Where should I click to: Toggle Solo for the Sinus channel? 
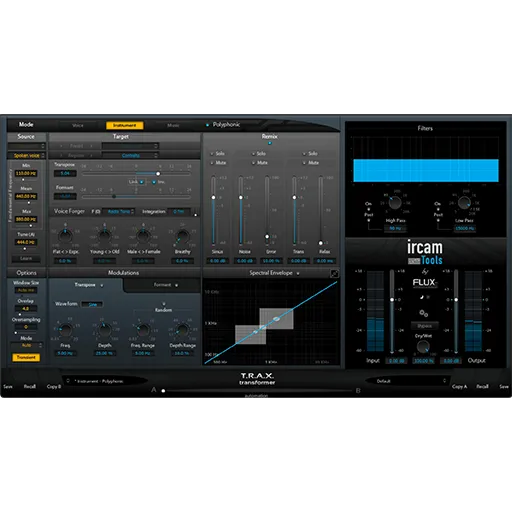point(212,154)
